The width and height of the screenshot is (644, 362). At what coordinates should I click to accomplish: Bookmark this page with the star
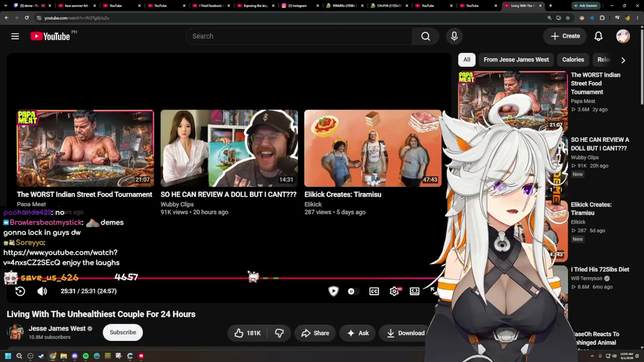pyautogui.click(x=568, y=18)
